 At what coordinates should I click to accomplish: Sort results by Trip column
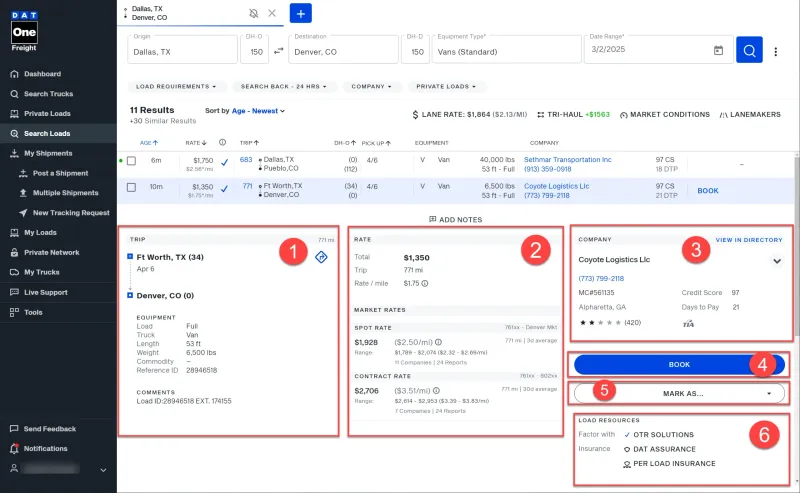click(x=249, y=143)
